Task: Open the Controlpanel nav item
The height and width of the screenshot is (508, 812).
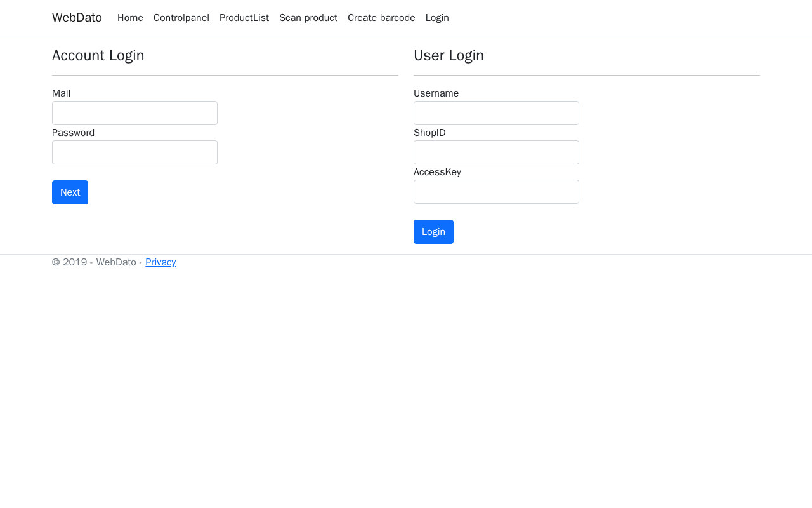Action: (x=181, y=18)
